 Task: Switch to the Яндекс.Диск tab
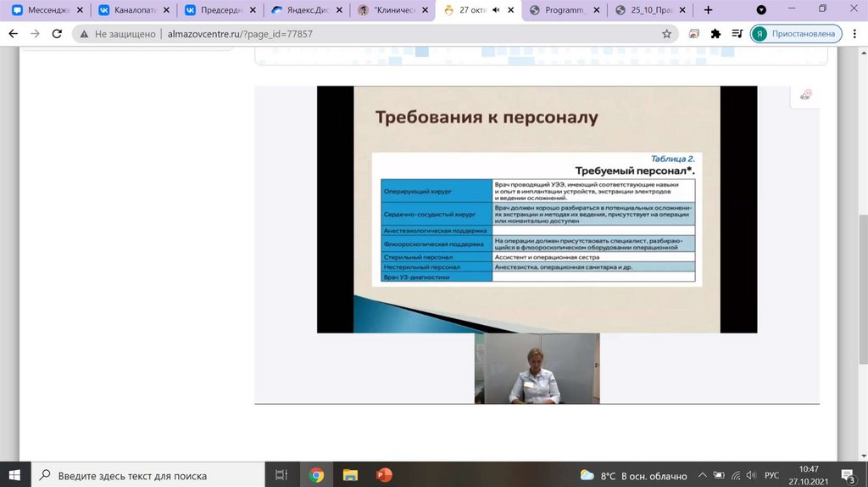coord(305,10)
